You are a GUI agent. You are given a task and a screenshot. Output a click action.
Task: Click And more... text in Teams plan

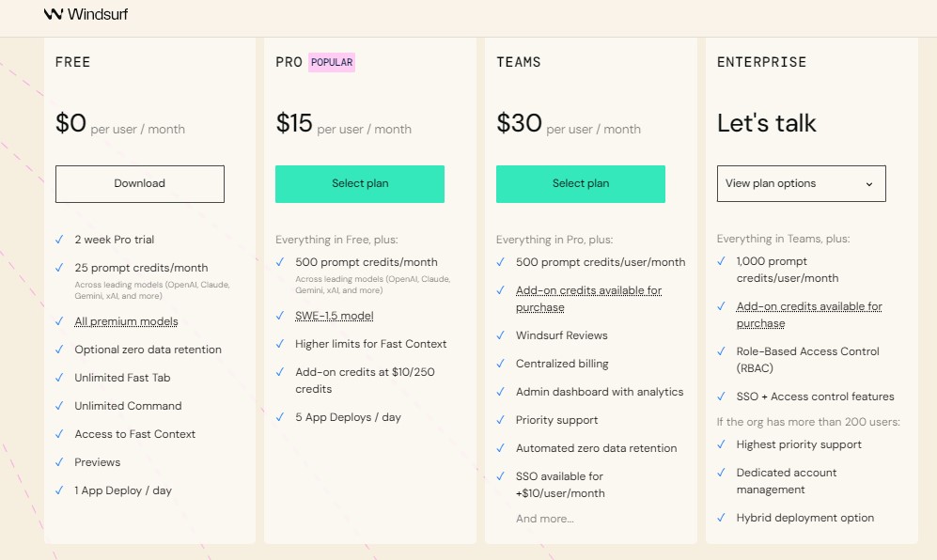[x=544, y=519]
